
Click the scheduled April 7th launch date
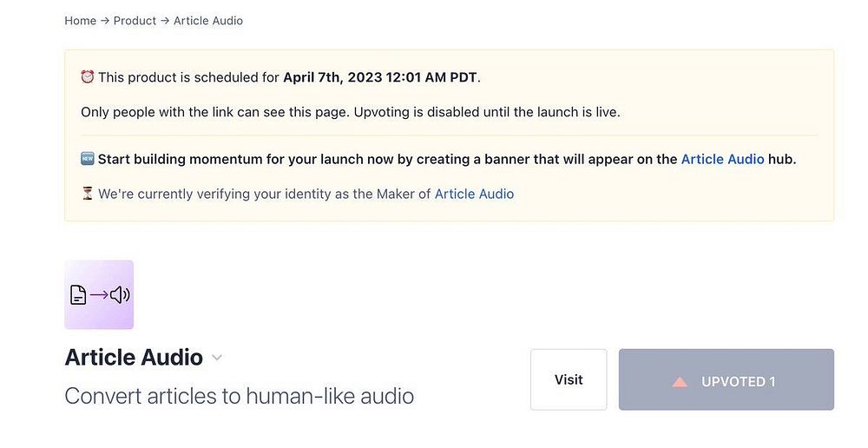click(x=380, y=77)
